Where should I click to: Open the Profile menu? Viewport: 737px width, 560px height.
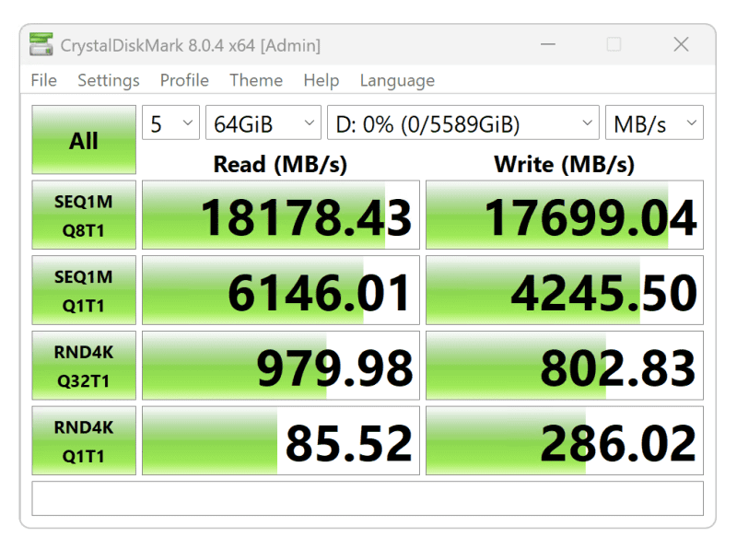184,80
